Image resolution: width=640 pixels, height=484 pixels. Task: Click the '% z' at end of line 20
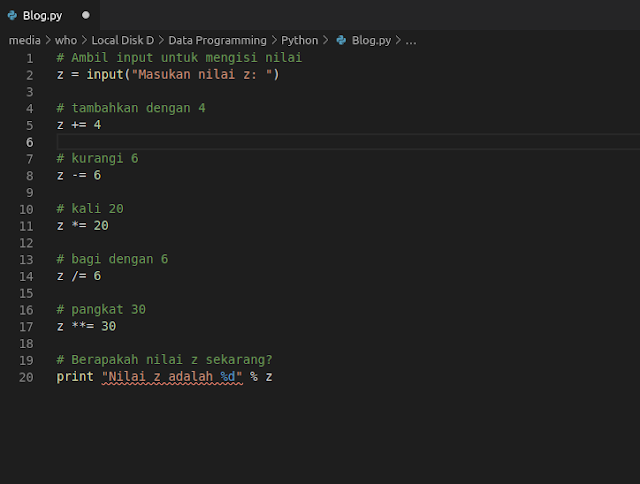(x=261, y=377)
